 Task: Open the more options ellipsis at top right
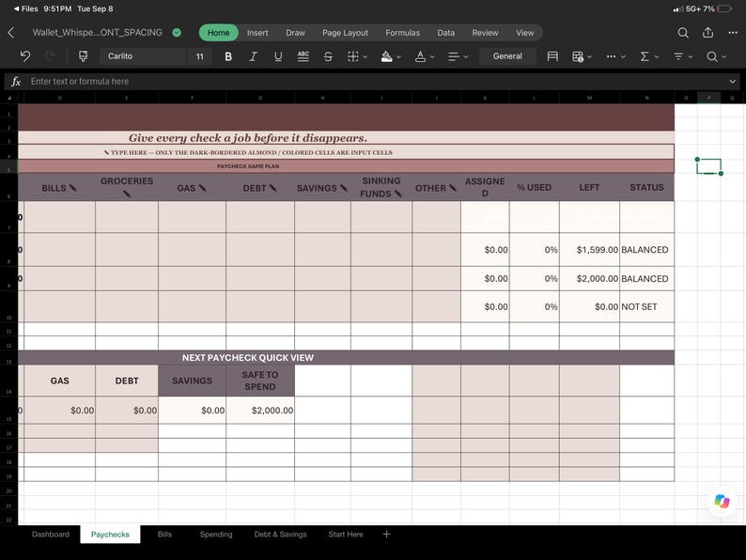point(733,32)
